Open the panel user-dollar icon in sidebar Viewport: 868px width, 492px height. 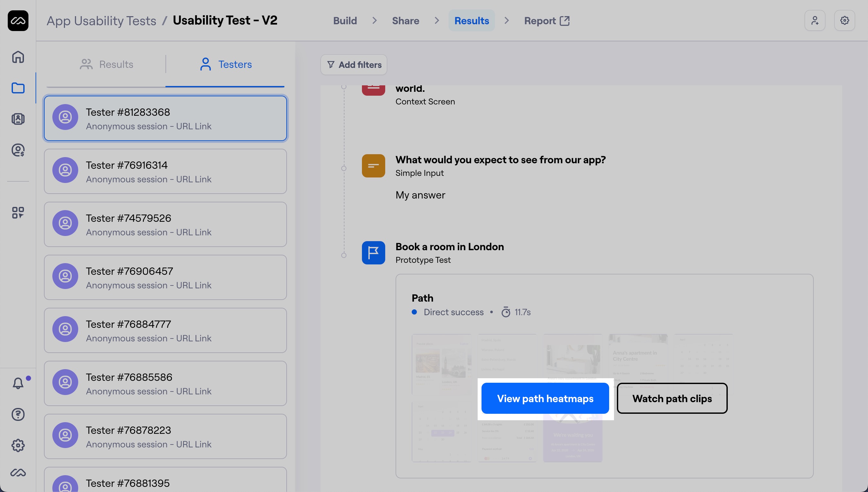18,150
